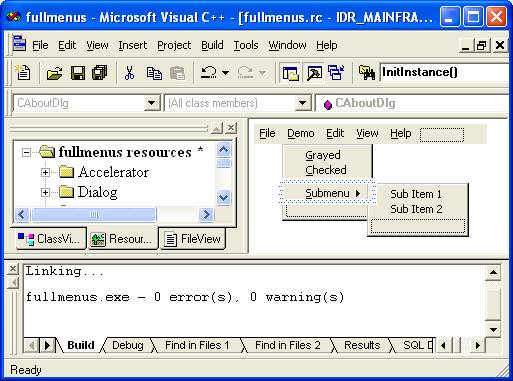The height and width of the screenshot is (381, 513).
Task: Select Demo in the menu editor
Action: [x=301, y=133]
